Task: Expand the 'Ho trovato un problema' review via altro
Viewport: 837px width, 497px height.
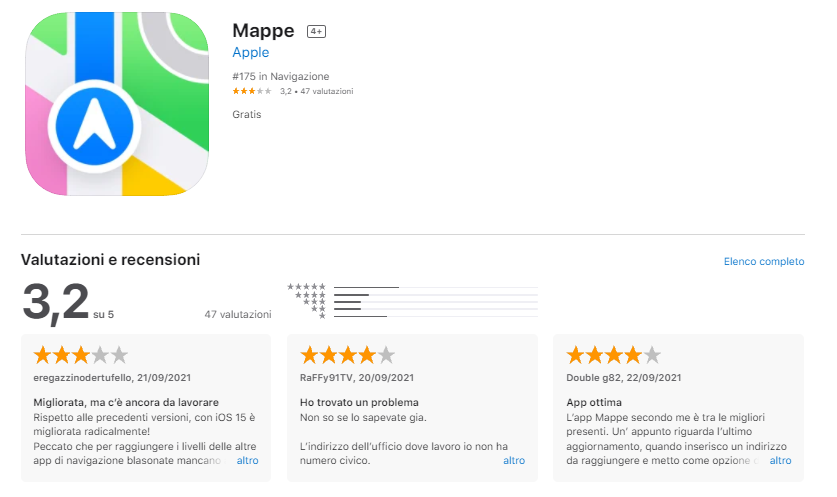Action: coord(514,460)
